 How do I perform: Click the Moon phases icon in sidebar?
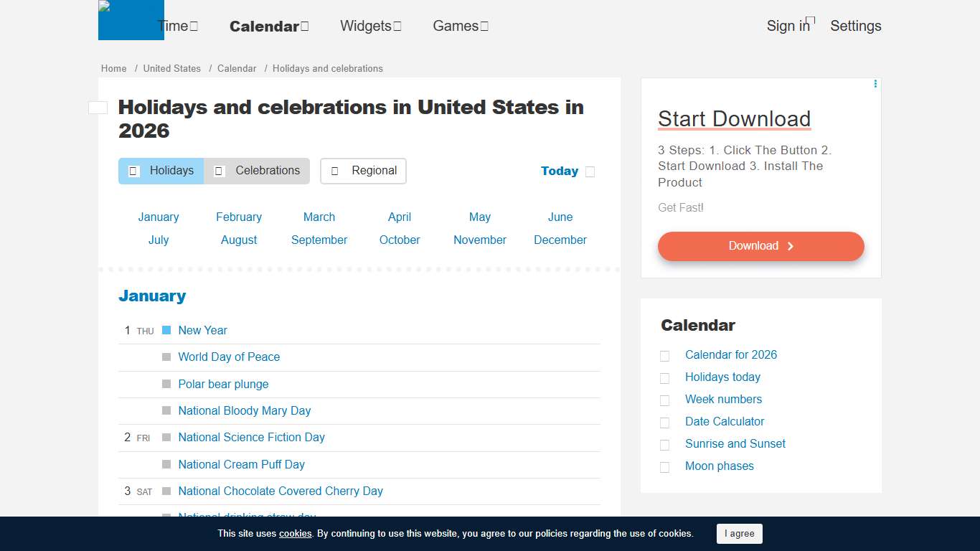coord(664,466)
